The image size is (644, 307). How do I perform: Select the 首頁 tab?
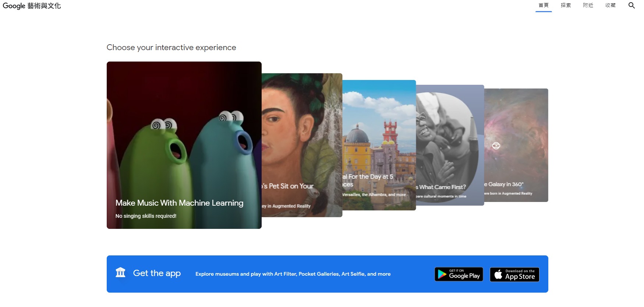(544, 6)
